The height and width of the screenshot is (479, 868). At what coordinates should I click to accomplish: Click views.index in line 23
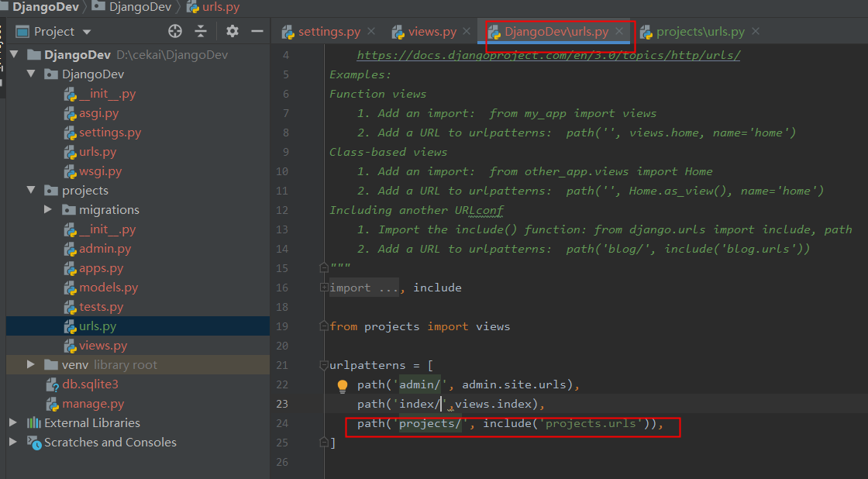tap(493, 404)
